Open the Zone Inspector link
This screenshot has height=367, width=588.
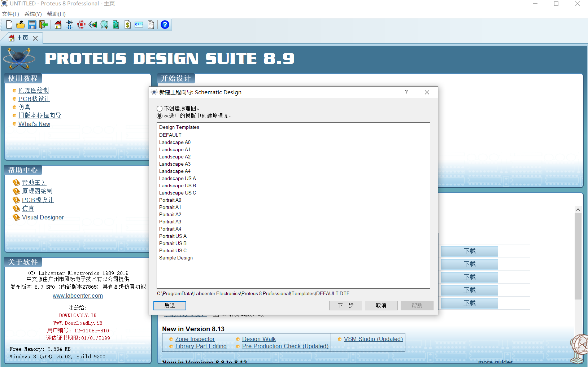(x=195, y=339)
